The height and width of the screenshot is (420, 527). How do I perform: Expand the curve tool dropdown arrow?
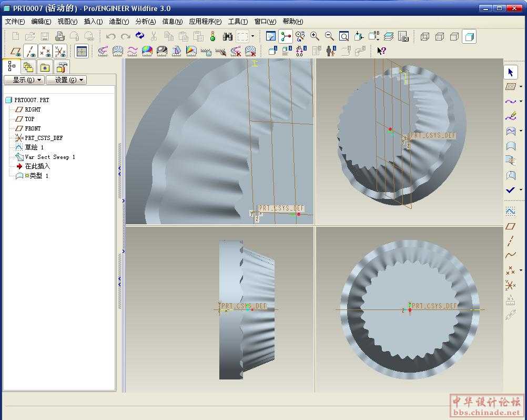click(521, 102)
